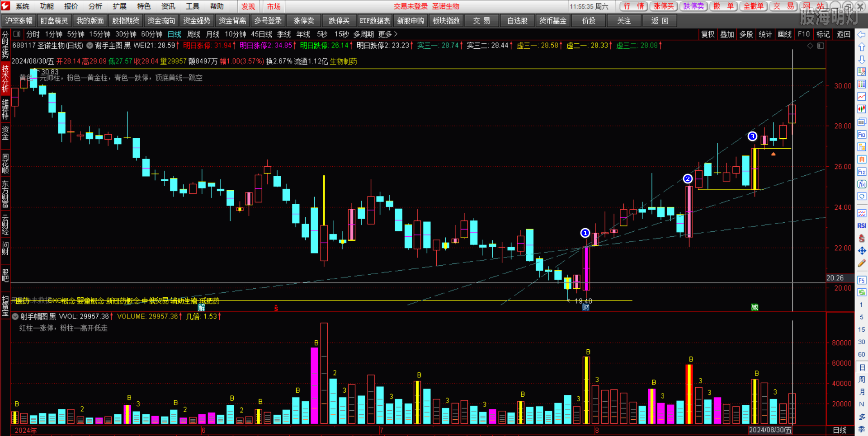Open the red line trend chart icon
The width and height of the screenshot is (868, 436).
[862, 97]
